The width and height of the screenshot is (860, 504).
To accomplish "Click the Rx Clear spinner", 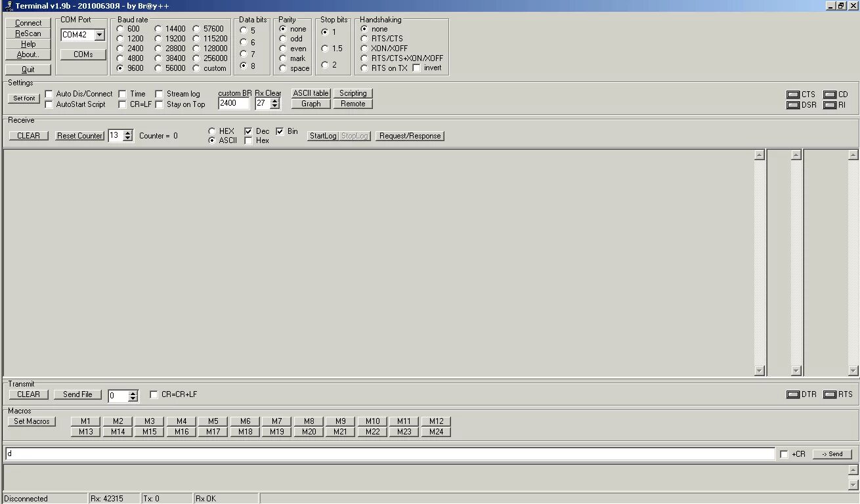I will [275, 103].
